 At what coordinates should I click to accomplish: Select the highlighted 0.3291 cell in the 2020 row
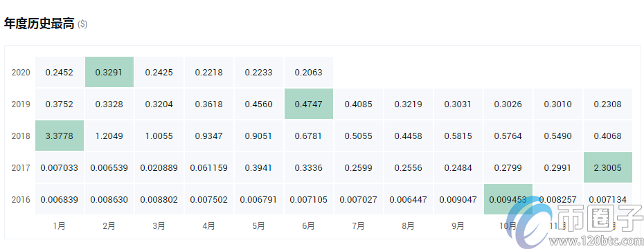point(109,72)
